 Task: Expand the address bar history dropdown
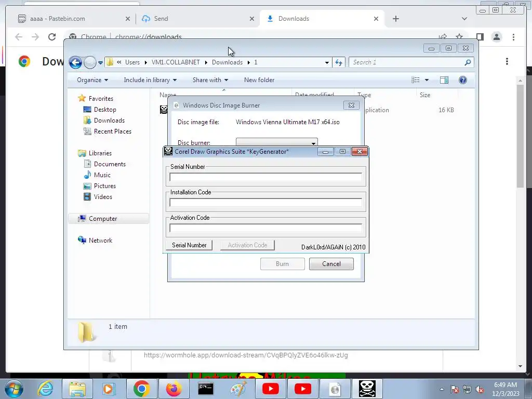point(327,63)
